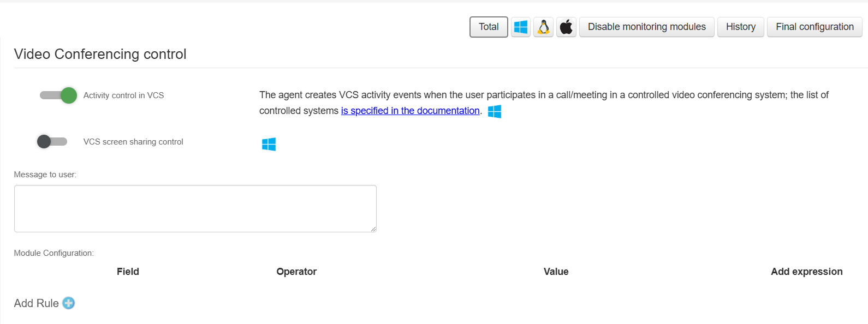Screen dimensions: 868x324
Task: Click the 'Activity control in VCS' label text
Action: 123,95
